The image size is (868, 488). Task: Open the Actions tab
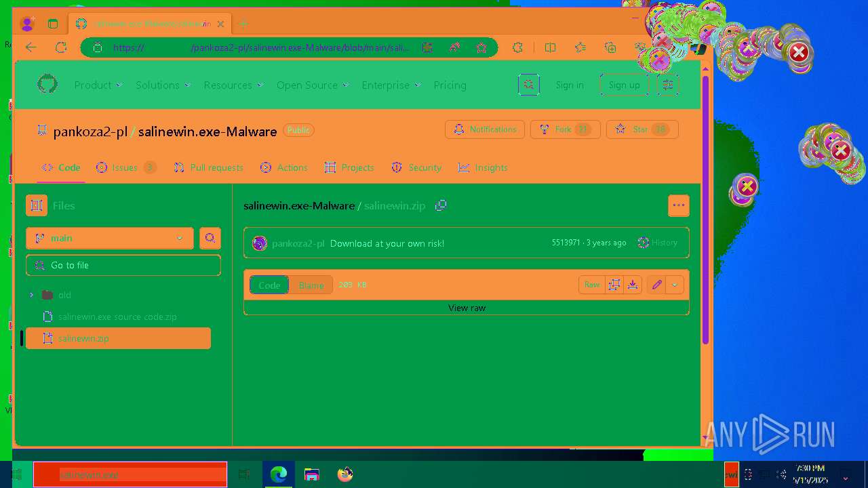pyautogui.click(x=284, y=167)
